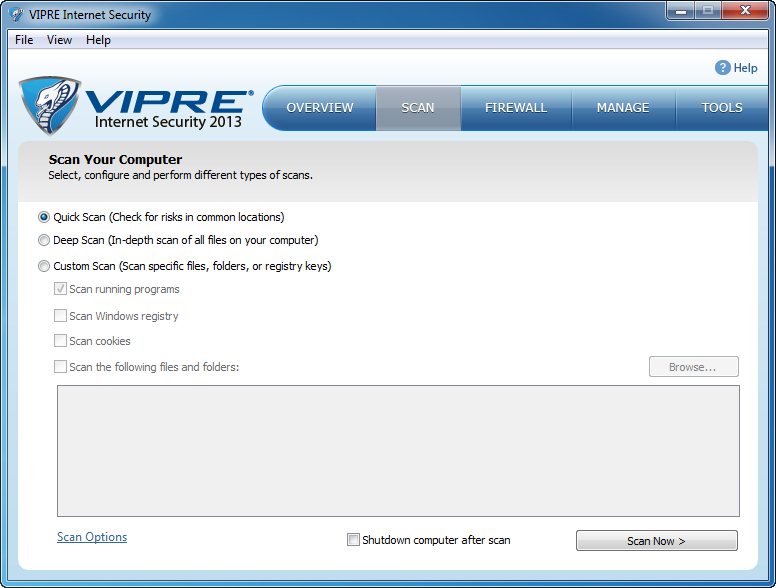Close the VIPRE Internet Security window

coord(745,10)
